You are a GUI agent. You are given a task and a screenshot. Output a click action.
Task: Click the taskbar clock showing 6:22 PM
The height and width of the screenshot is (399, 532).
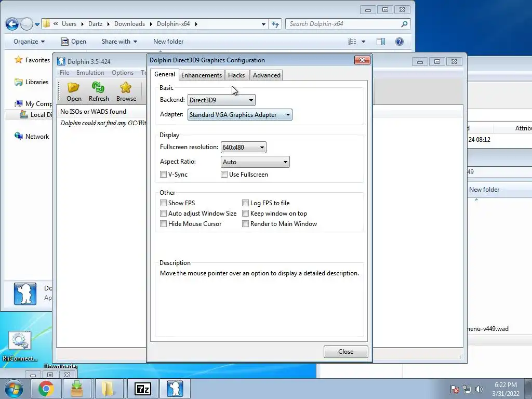[505, 389]
